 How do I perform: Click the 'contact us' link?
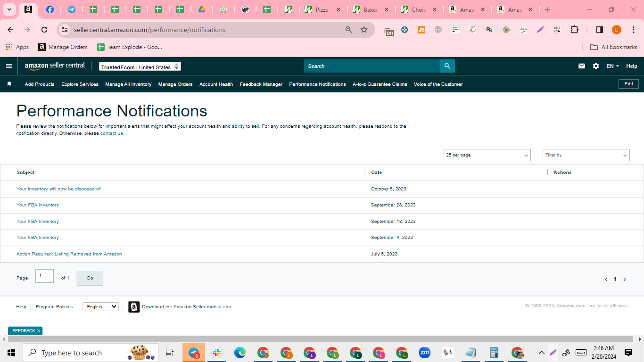point(112,133)
